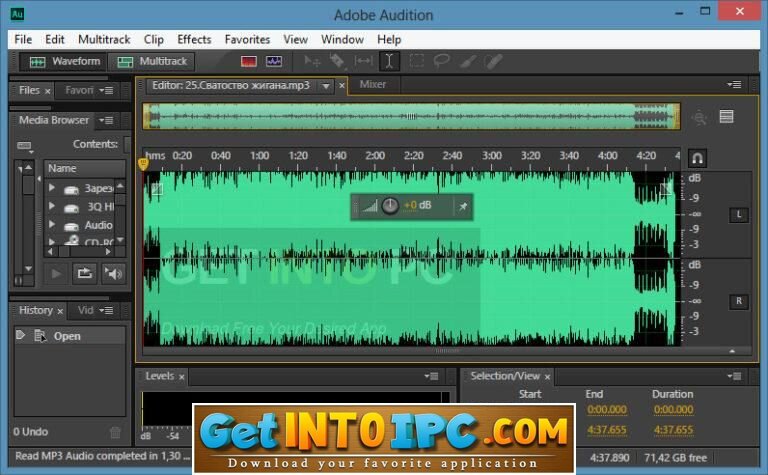Toggle the Left channel L button

pyautogui.click(x=739, y=214)
